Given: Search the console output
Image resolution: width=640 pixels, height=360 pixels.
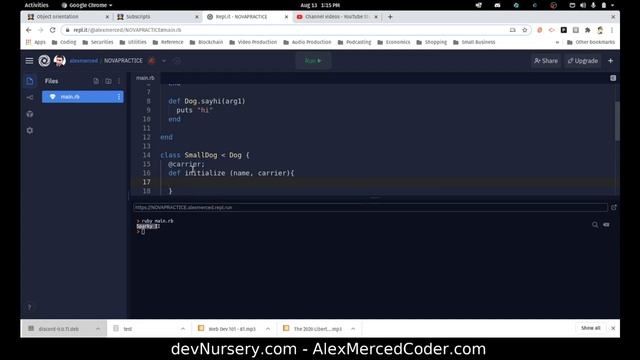Looking at the screenshot, I should [x=595, y=224].
